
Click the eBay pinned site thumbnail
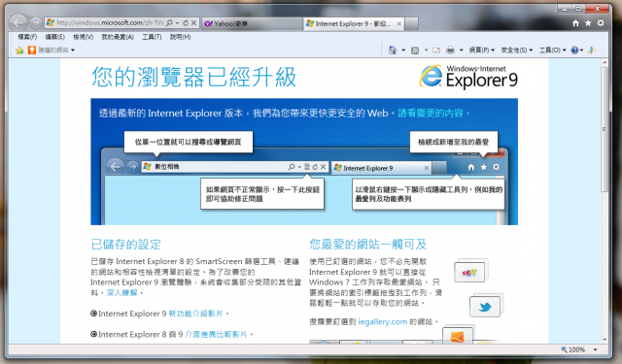470,272
